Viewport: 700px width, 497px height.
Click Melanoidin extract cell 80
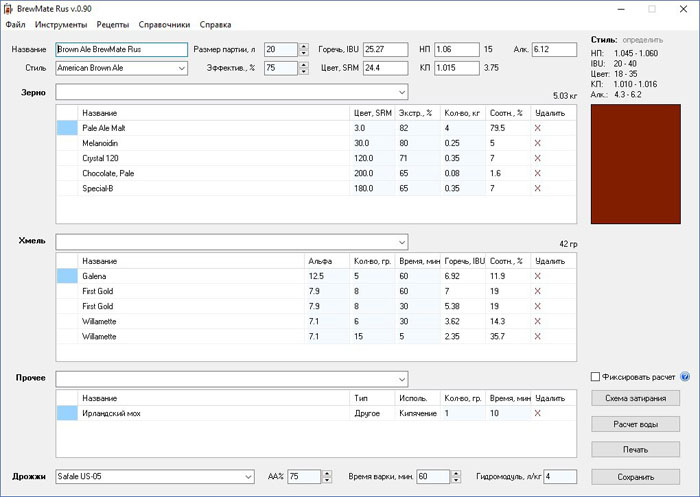[x=417, y=143]
